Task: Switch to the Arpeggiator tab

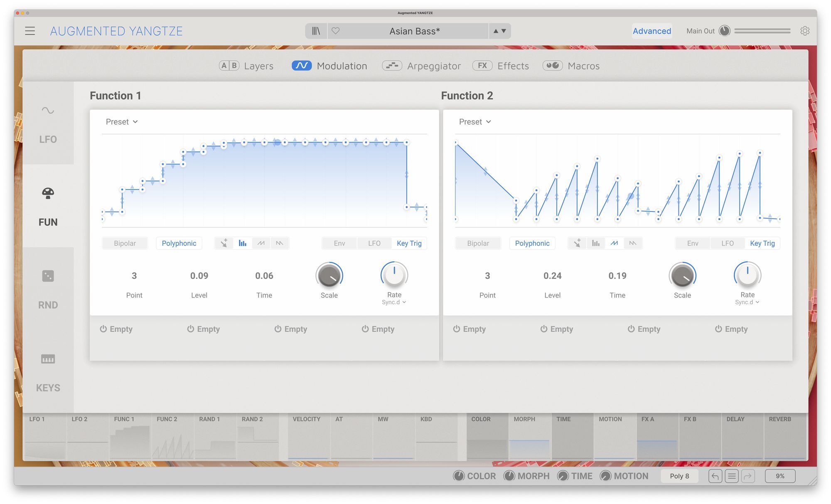Action: pos(421,66)
